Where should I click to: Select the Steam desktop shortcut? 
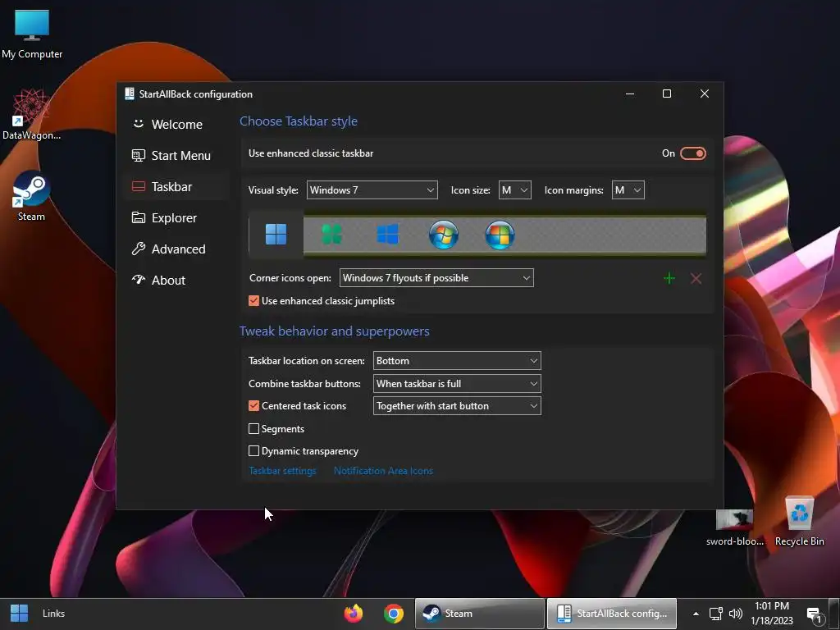pos(32,196)
